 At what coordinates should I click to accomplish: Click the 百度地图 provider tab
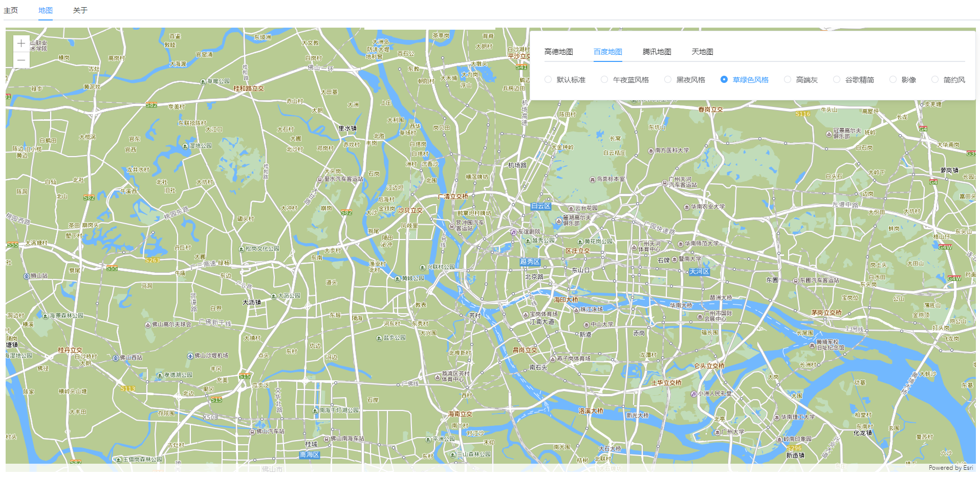click(x=608, y=52)
